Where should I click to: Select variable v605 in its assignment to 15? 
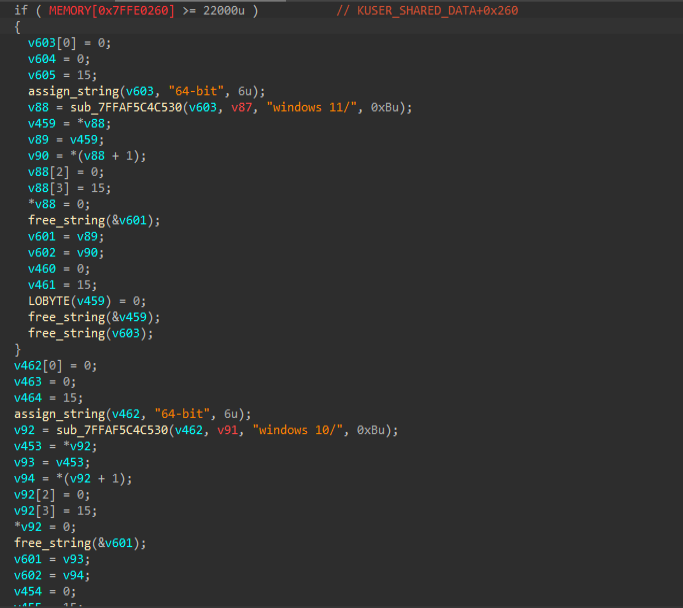(x=42, y=75)
